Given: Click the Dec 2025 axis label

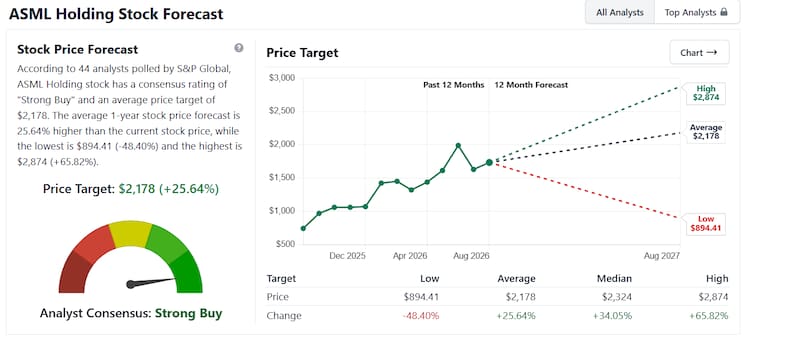Looking at the screenshot, I should click(x=347, y=256).
